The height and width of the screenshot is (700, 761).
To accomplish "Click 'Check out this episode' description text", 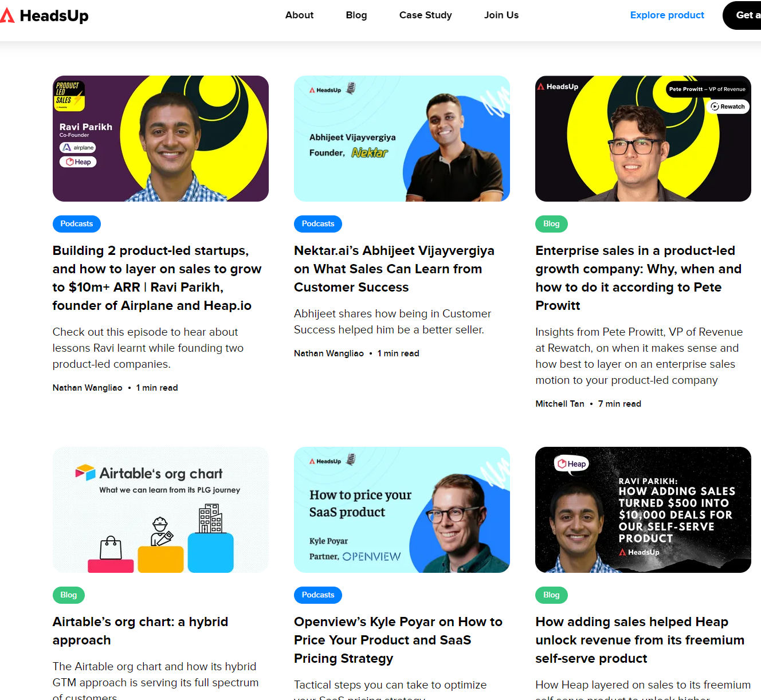I will coord(148,348).
